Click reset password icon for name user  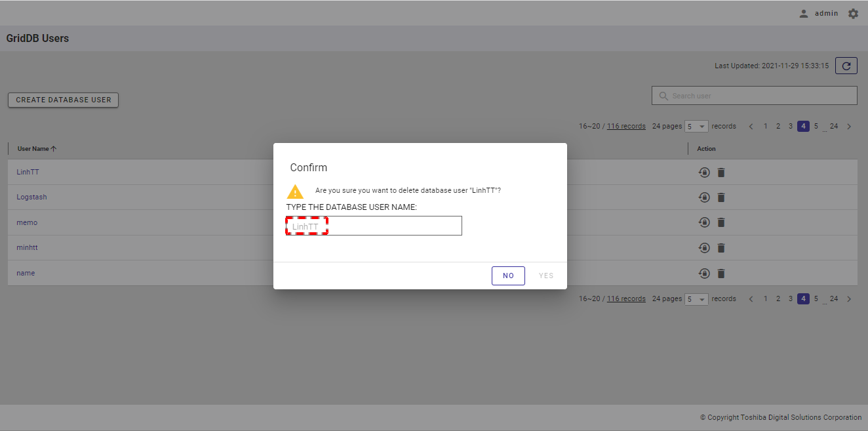pyautogui.click(x=704, y=274)
